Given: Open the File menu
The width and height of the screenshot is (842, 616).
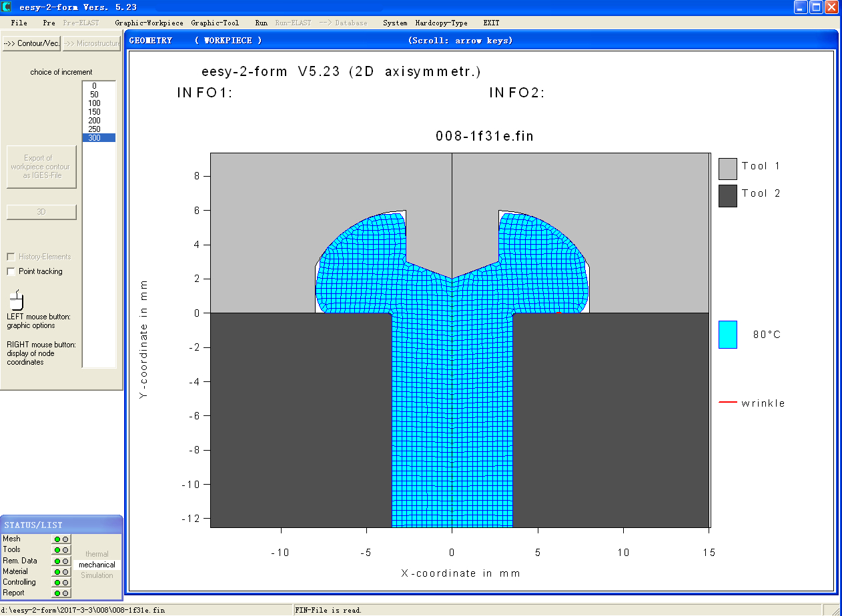Looking at the screenshot, I should click(19, 23).
